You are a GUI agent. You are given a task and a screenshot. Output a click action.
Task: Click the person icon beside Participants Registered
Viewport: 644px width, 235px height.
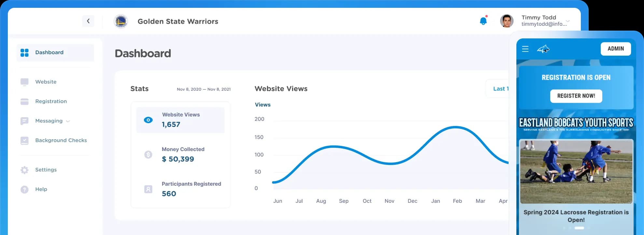click(x=148, y=189)
